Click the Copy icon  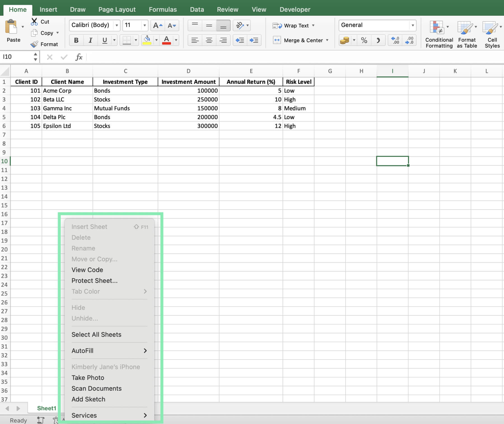coord(34,33)
